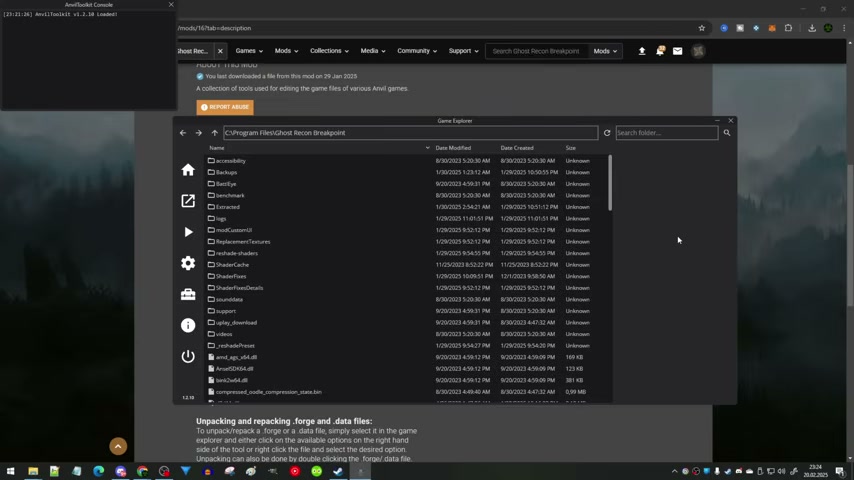The height and width of the screenshot is (480, 854).
Task: Click the open-external-link icon in sidebar
Action: pos(188,201)
